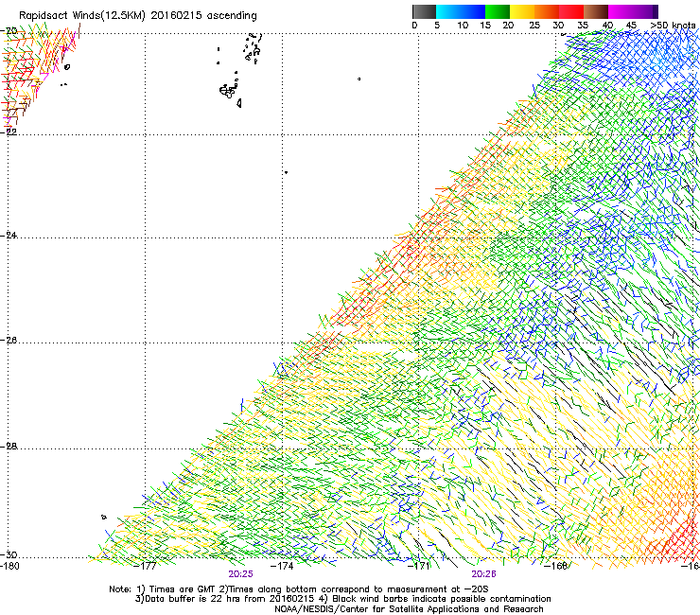Click the '-30' latitude axis label

coord(9,554)
